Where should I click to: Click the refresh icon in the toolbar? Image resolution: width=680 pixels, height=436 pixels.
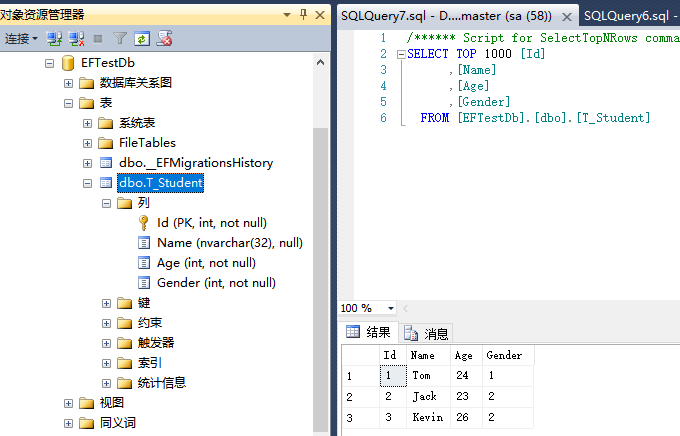point(142,39)
